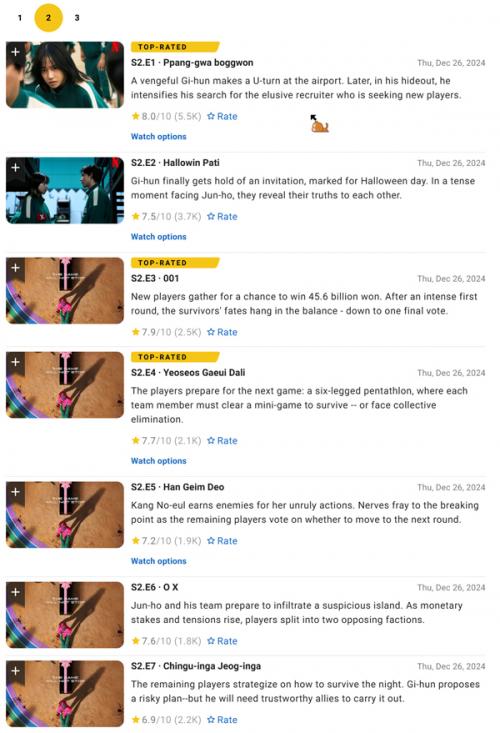The width and height of the screenshot is (500, 733).
Task: Click plus icon on Yeoseos Gaeui Dali thumbnail
Action: tap(15, 362)
